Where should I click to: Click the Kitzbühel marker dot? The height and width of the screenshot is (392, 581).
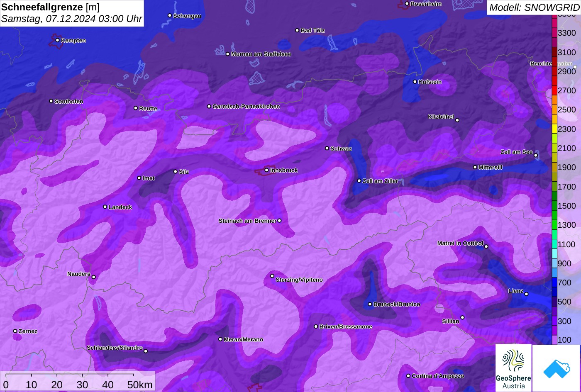[457, 120]
